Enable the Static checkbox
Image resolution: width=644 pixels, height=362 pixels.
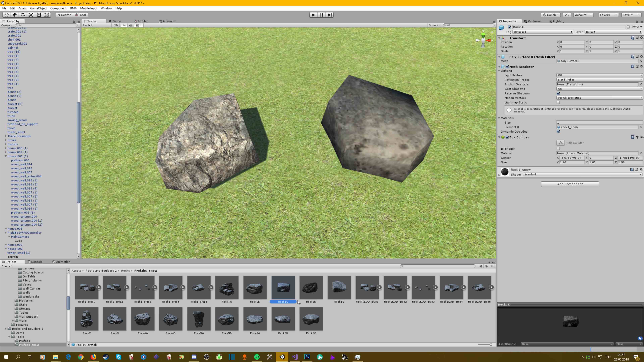[x=628, y=27]
